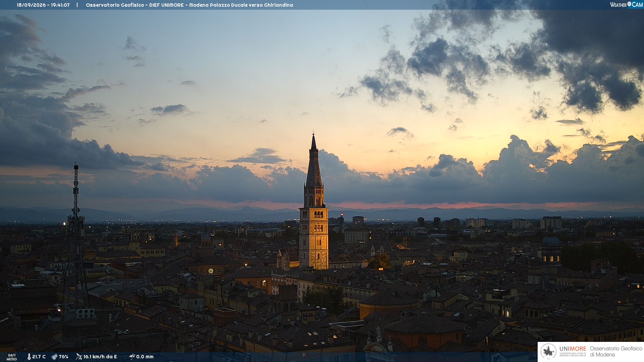The height and width of the screenshot is (362, 644).
Task: Click the UNIMORE horseman seal emblem
Action: click(549, 352)
